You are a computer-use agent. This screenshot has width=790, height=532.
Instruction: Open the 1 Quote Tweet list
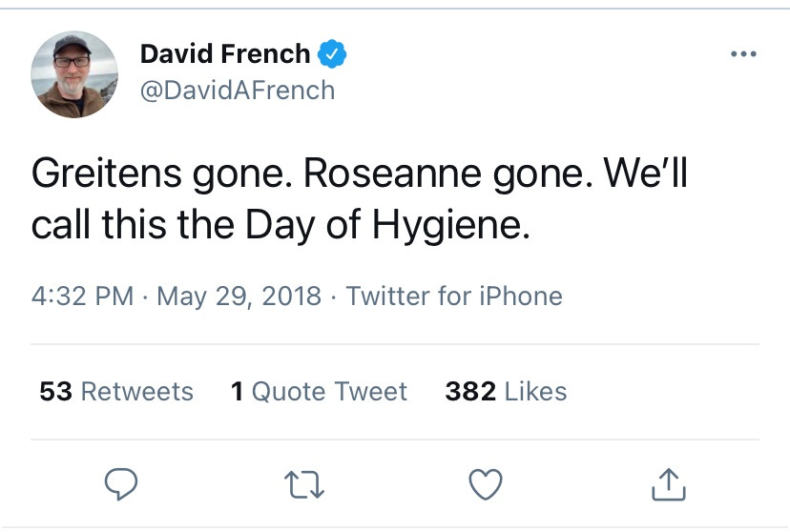pyautogui.click(x=319, y=392)
